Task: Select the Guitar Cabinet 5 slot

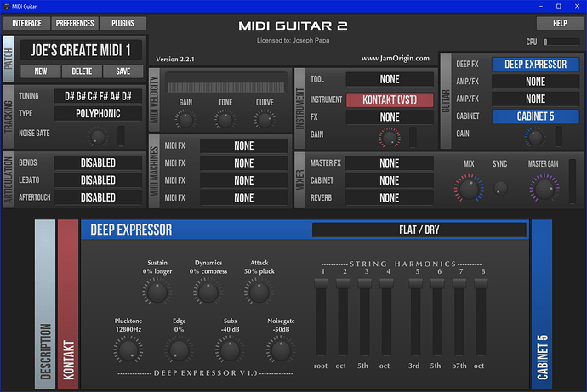Action: (x=535, y=116)
